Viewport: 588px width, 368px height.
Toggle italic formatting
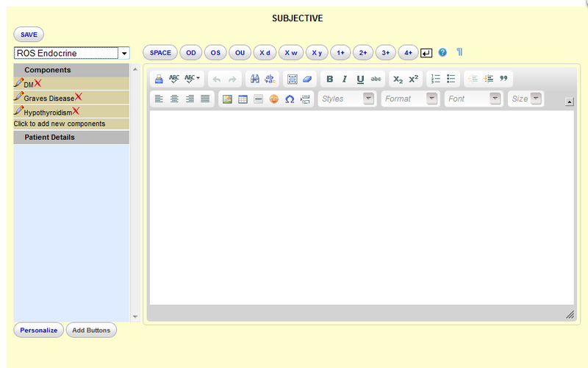pyautogui.click(x=344, y=79)
